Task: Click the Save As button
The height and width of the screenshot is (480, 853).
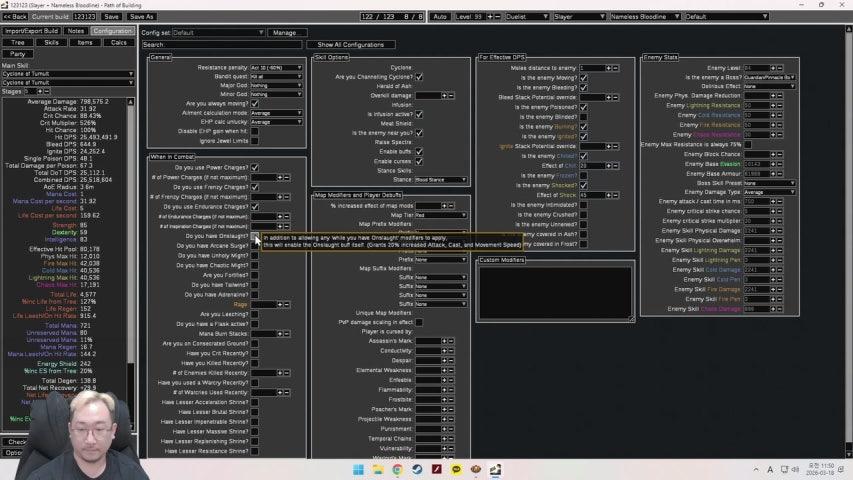Action: pos(141,17)
